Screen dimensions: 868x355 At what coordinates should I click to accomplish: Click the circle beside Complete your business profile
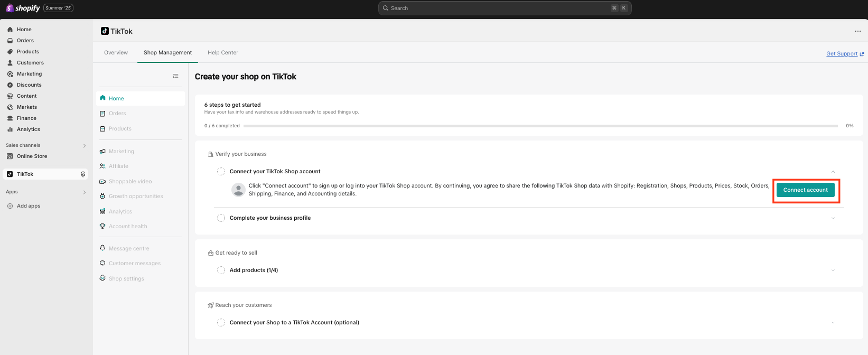[x=221, y=218]
